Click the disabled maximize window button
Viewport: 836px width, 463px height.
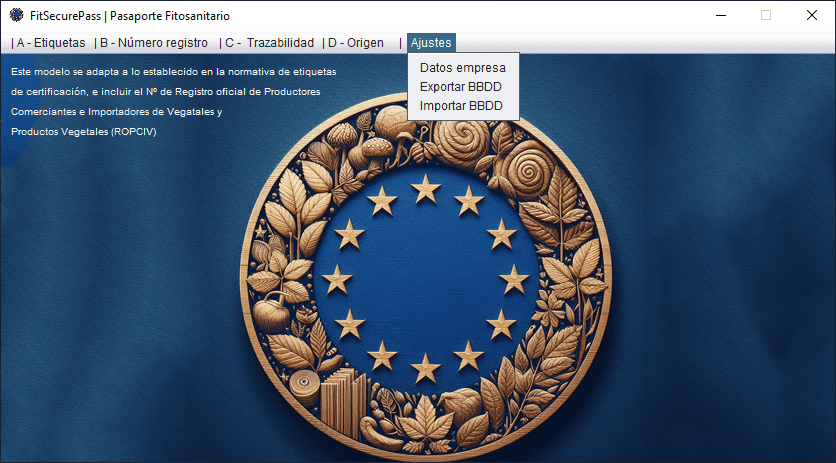(x=766, y=15)
